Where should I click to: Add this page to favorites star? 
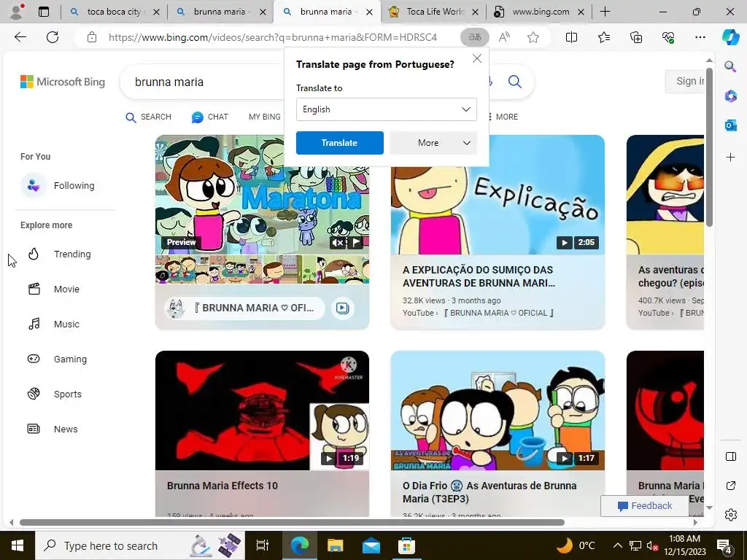click(533, 37)
